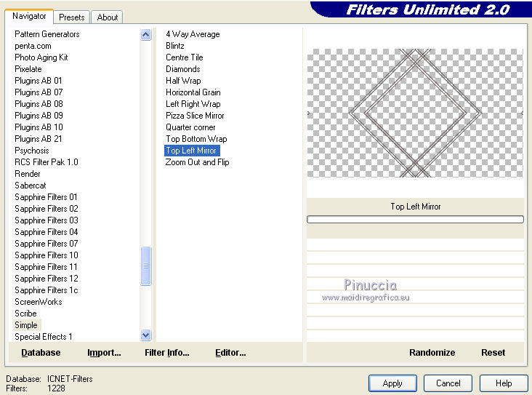Select Sapphire Filters 03 category
The height and width of the screenshot is (395, 532).
[x=46, y=220]
